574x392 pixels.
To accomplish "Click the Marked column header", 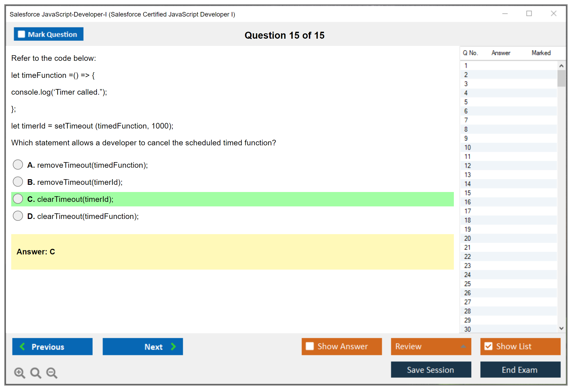I will pos(541,53).
